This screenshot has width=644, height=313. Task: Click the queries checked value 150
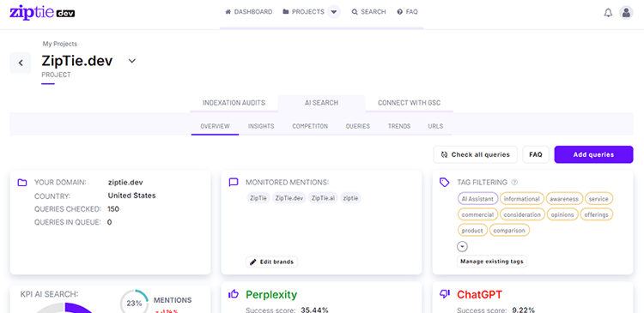[113, 209]
